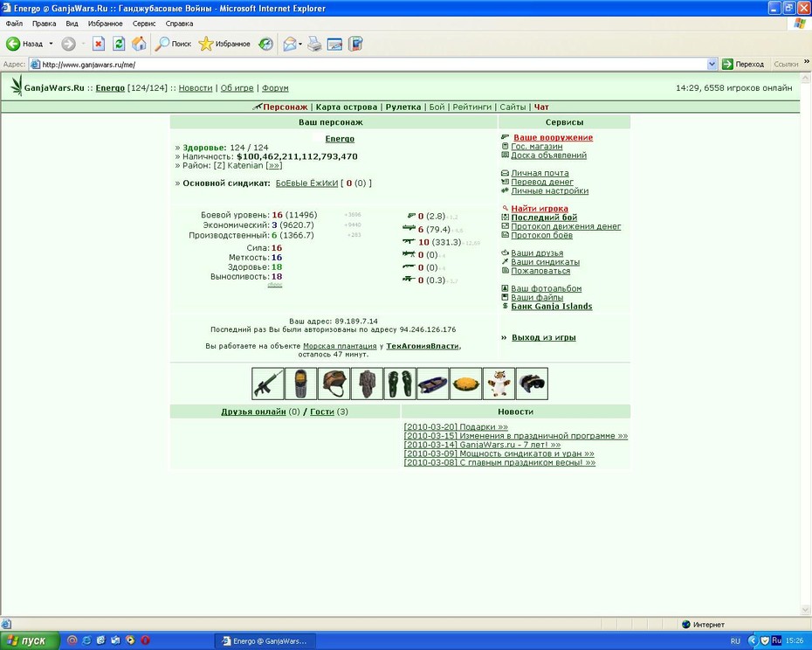This screenshot has height=650, width=812.
Task: Open the Банк Ganja Islands link
Action: coord(552,307)
